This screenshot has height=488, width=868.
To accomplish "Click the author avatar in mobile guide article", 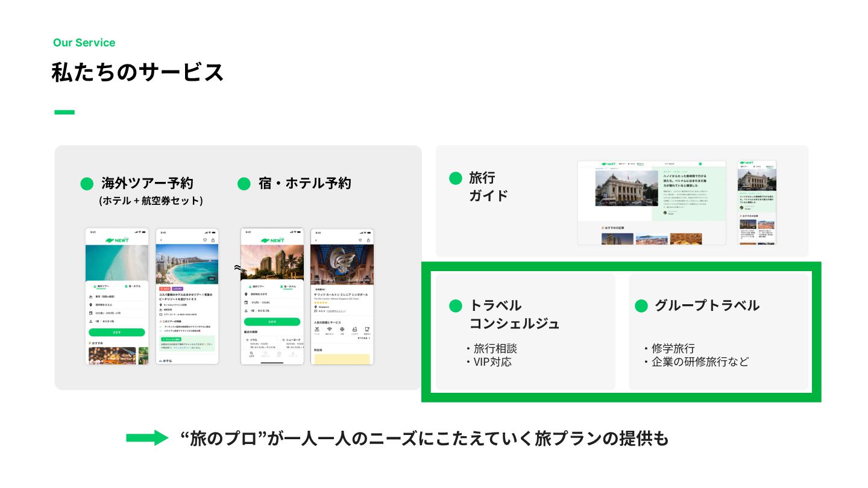I will (741, 208).
